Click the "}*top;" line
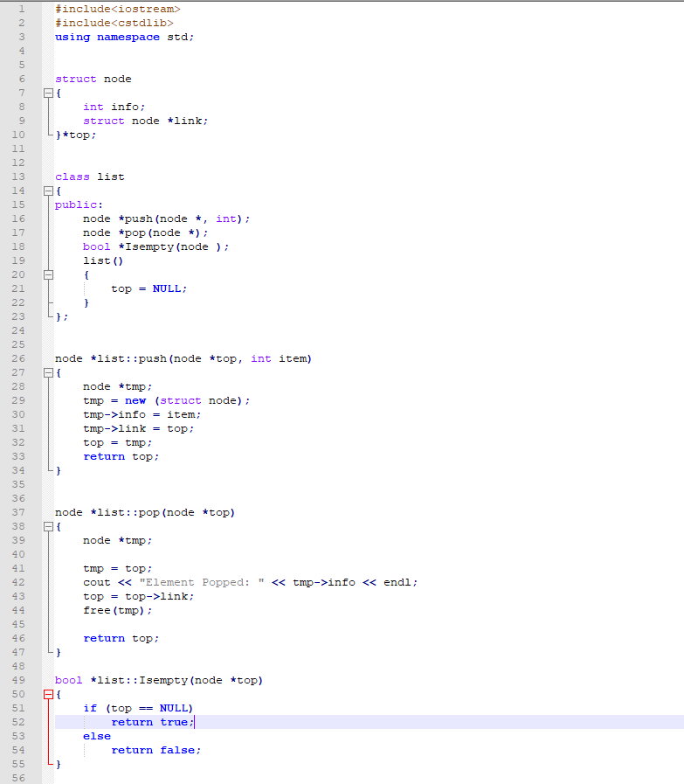This screenshot has height=784, width=684. coord(76,135)
